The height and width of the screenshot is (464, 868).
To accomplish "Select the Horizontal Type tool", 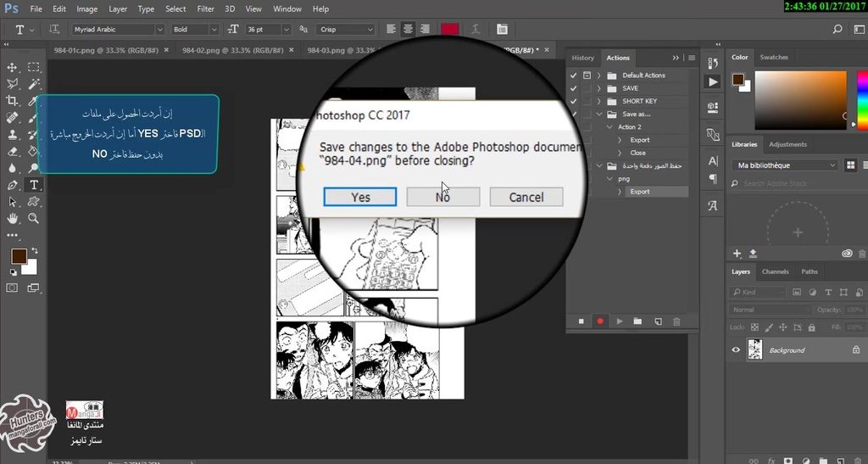I will coord(34,185).
